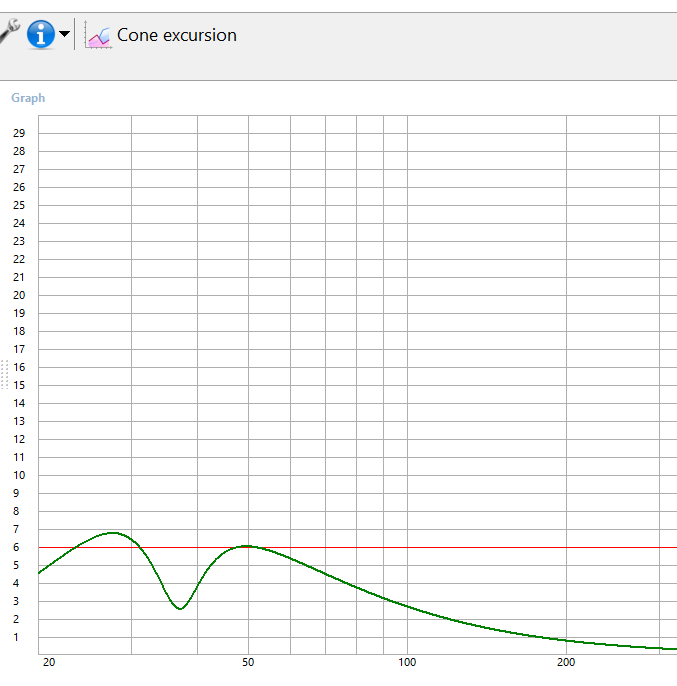Click the 100 frequency axis label

point(407,662)
